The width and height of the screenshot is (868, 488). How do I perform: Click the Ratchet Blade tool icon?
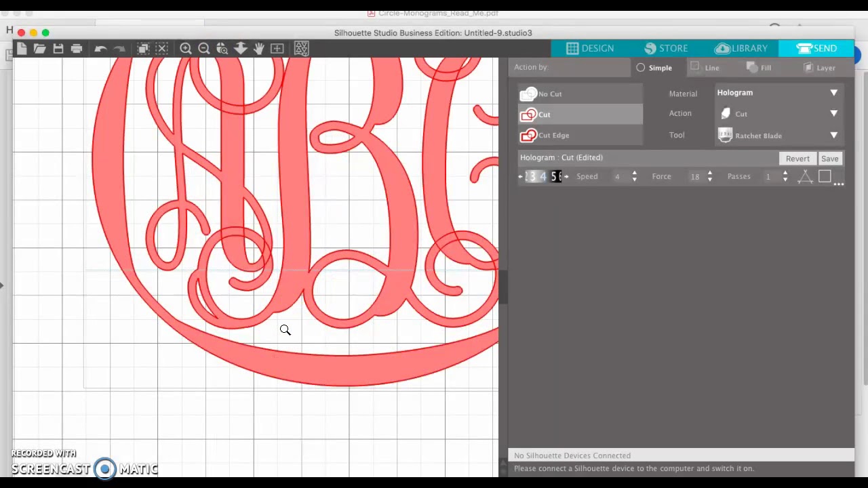726,135
